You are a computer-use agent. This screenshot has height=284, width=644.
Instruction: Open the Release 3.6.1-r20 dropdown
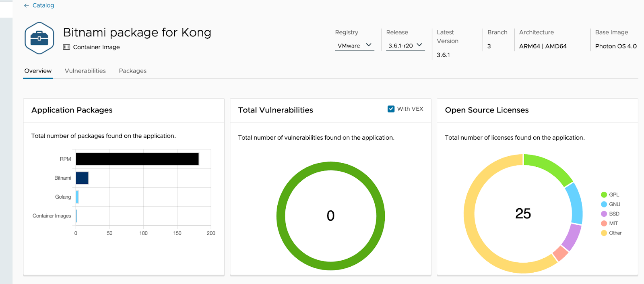click(x=405, y=46)
